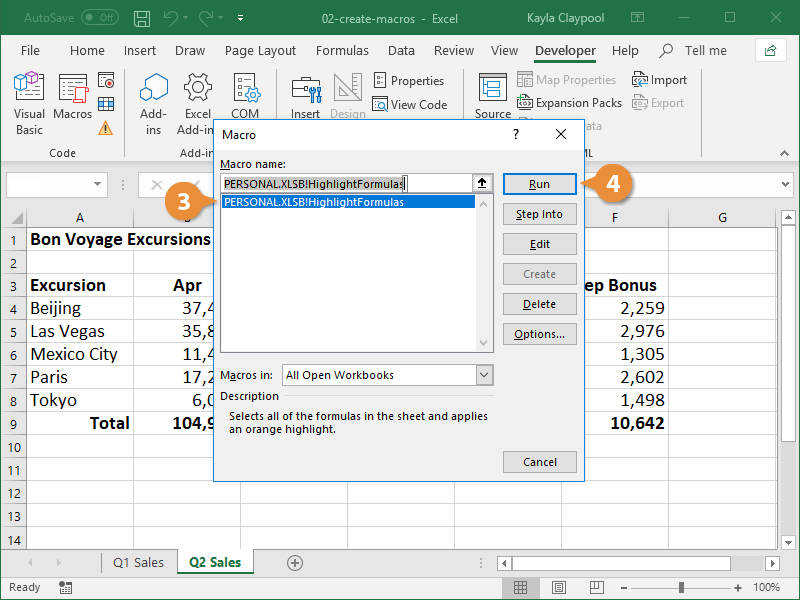Click the column G header
The image size is (800, 600).
point(722,218)
